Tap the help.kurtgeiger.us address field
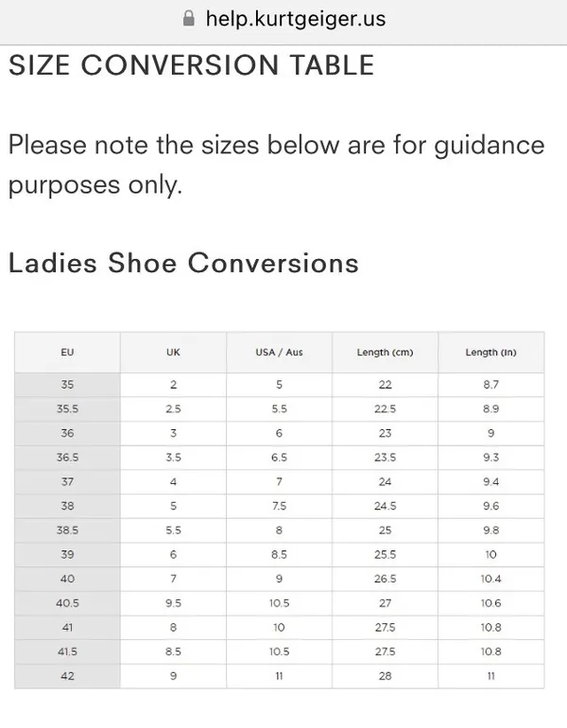Viewport: 567px width, 728px height. coord(283,19)
